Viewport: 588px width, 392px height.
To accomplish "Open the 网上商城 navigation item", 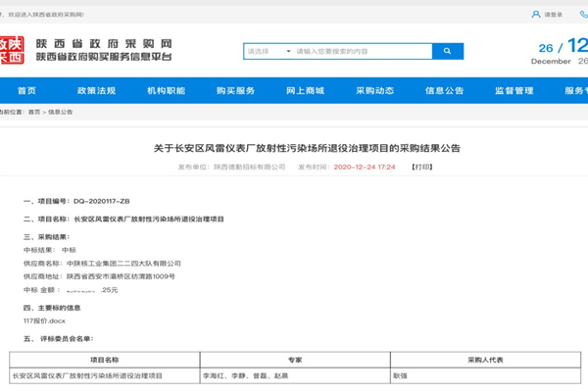I will [305, 90].
